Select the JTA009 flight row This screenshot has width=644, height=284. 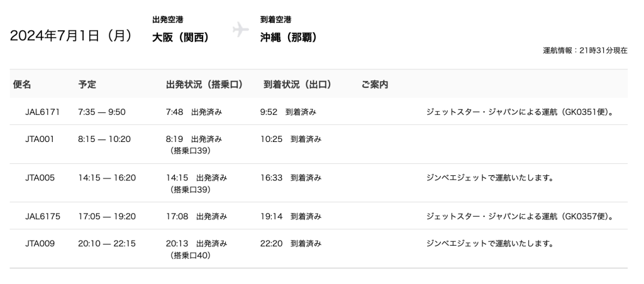pos(40,243)
